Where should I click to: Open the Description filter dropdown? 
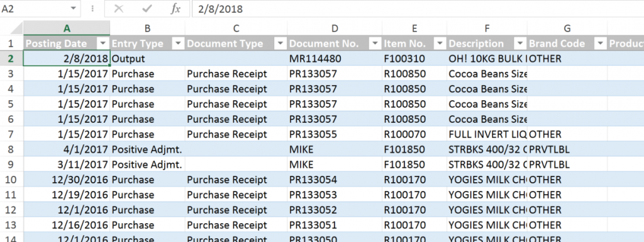click(x=520, y=43)
